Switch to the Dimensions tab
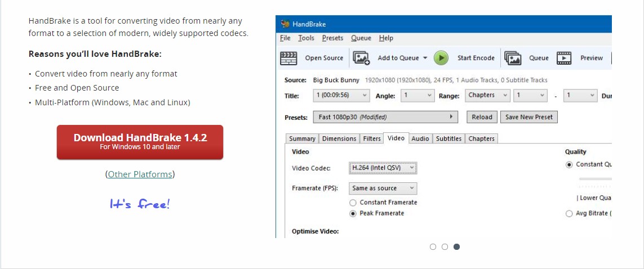 pyautogui.click(x=339, y=138)
